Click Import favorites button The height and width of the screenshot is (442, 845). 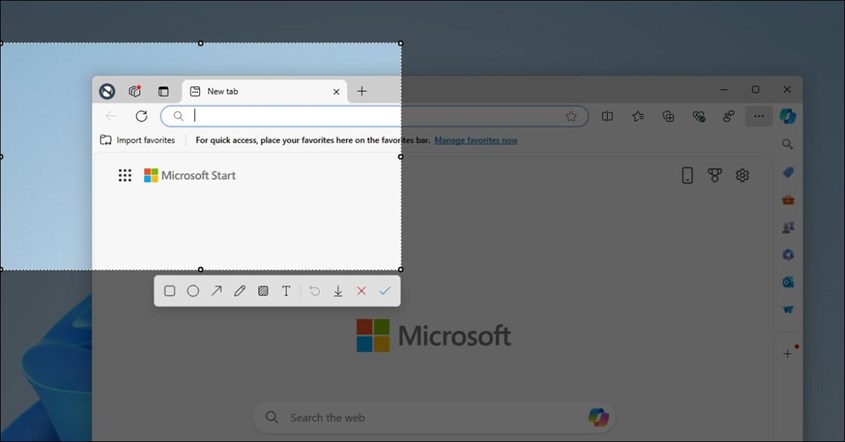click(137, 140)
